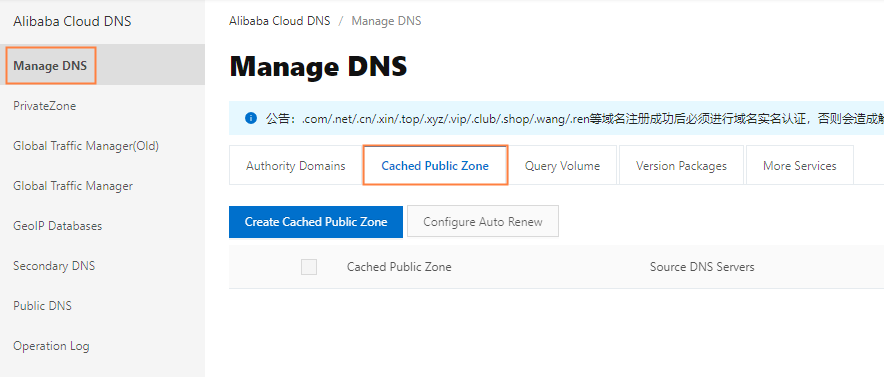884x377 pixels.
Task: Select the Cached Public Zone tab
Action: [x=435, y=166]
